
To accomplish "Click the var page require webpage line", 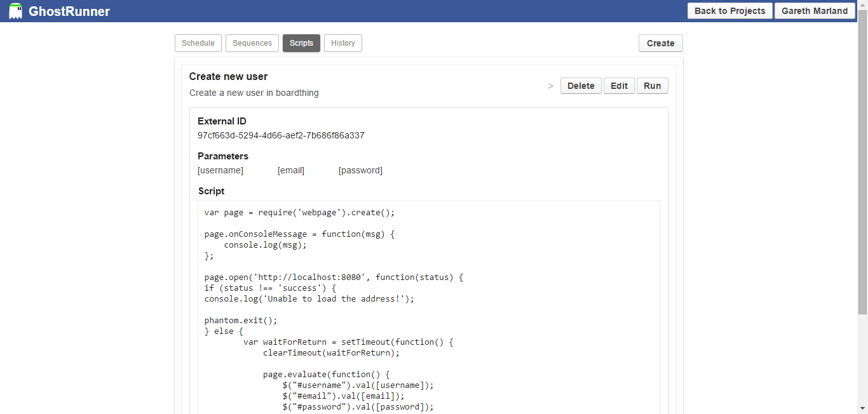I will (x=299, y=212).
